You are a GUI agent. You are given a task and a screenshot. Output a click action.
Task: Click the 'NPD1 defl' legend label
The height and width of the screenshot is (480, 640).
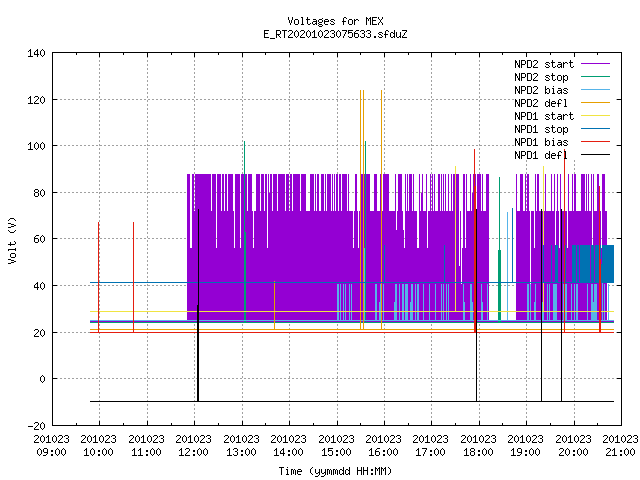point(541,156)
